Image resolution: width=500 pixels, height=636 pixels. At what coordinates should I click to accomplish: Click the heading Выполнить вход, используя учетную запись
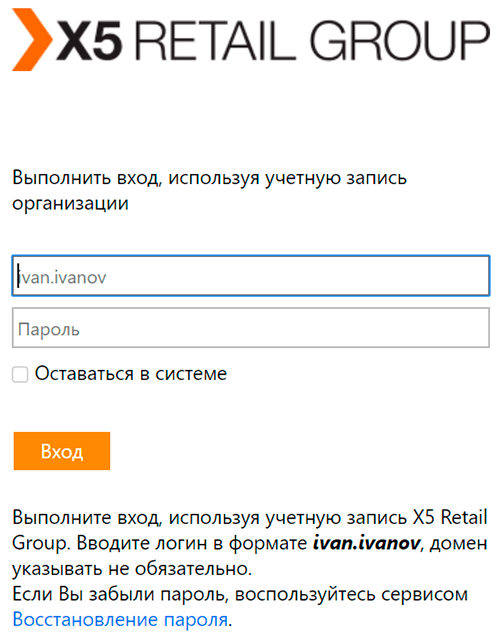(209, 178)
